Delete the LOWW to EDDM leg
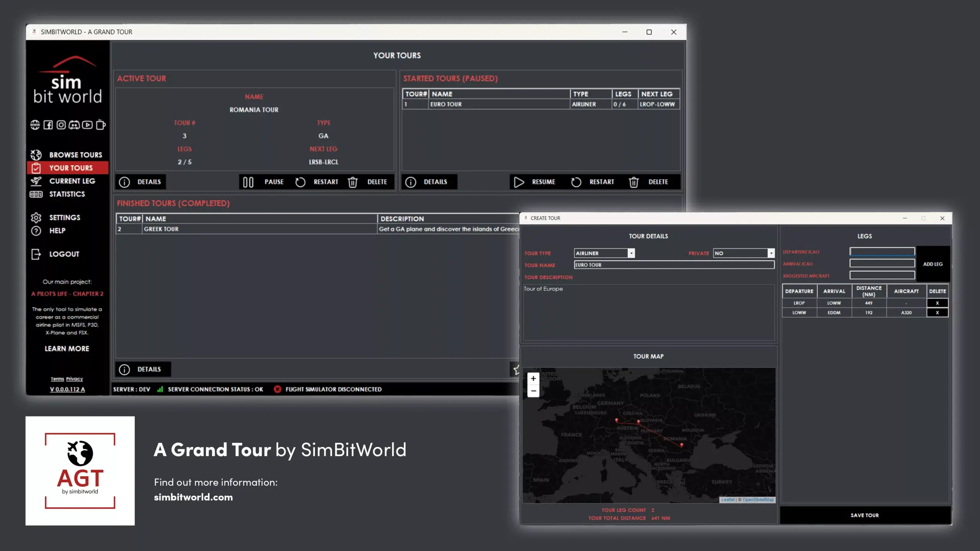 tap(937, 313)
